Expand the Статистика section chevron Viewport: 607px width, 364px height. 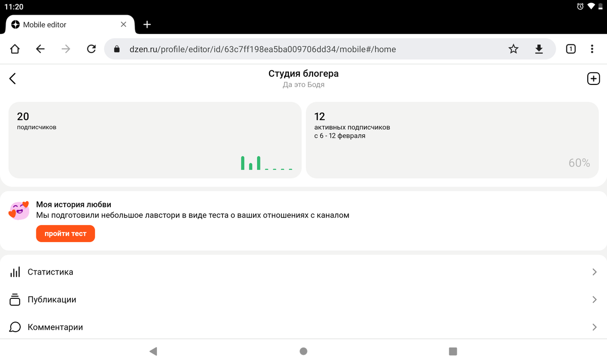pyautogui.click(x=595, y=271)
